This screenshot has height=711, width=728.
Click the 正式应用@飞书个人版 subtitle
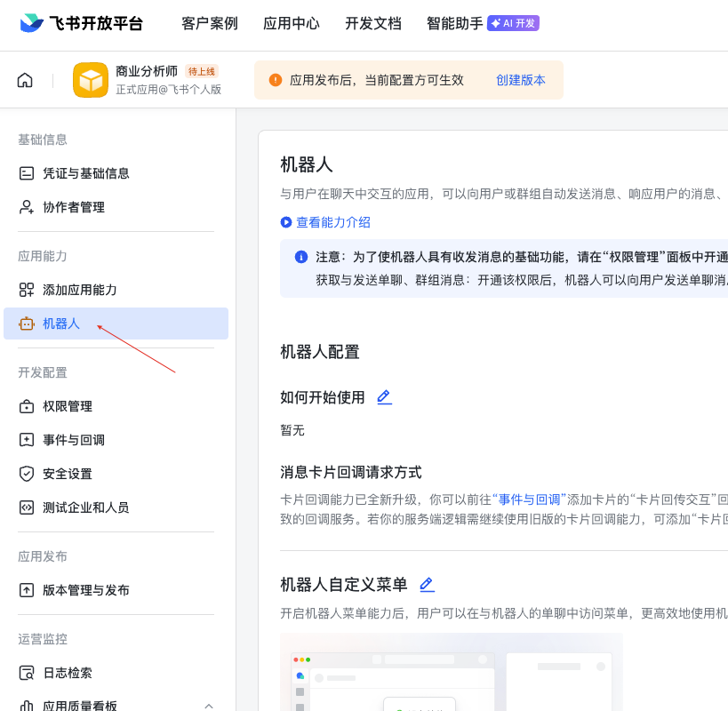pos(169,90)
